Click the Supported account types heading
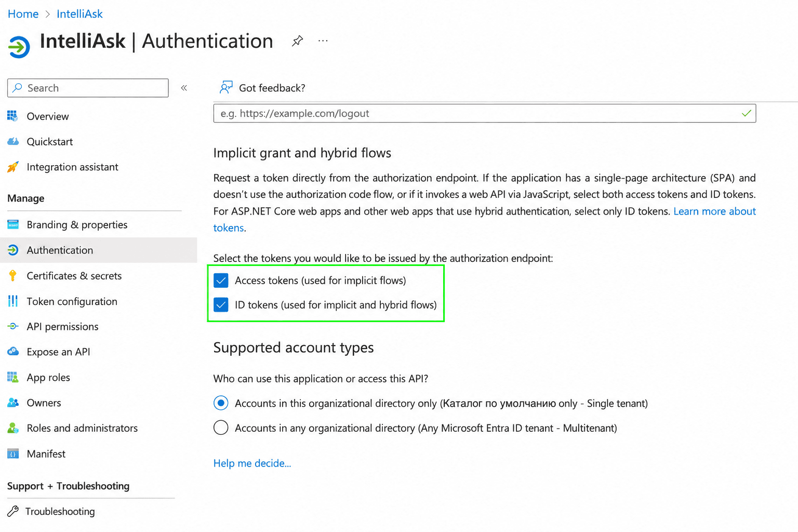 [x=294, y=347]
